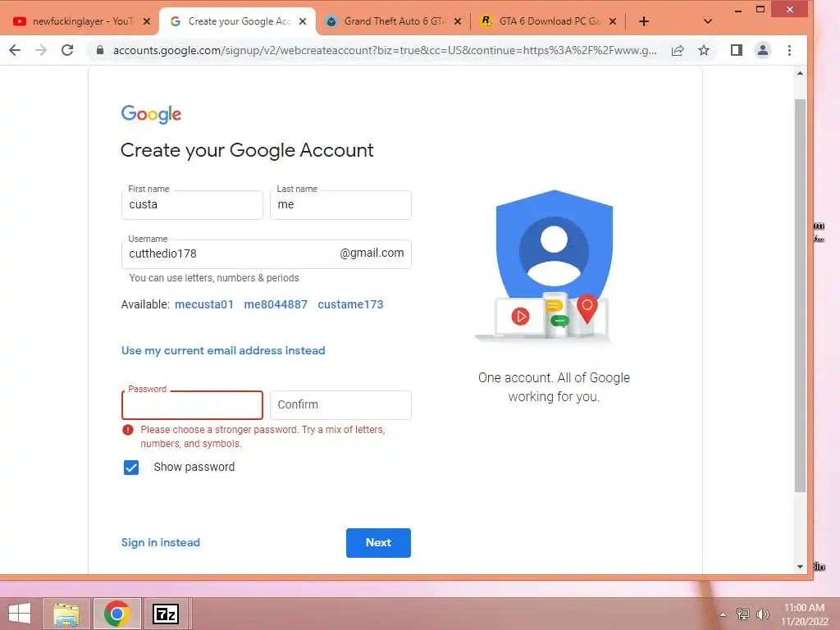840x630 pixels.
Task: Open the Chrome three-dot menu
Action: tap(789, 50)
